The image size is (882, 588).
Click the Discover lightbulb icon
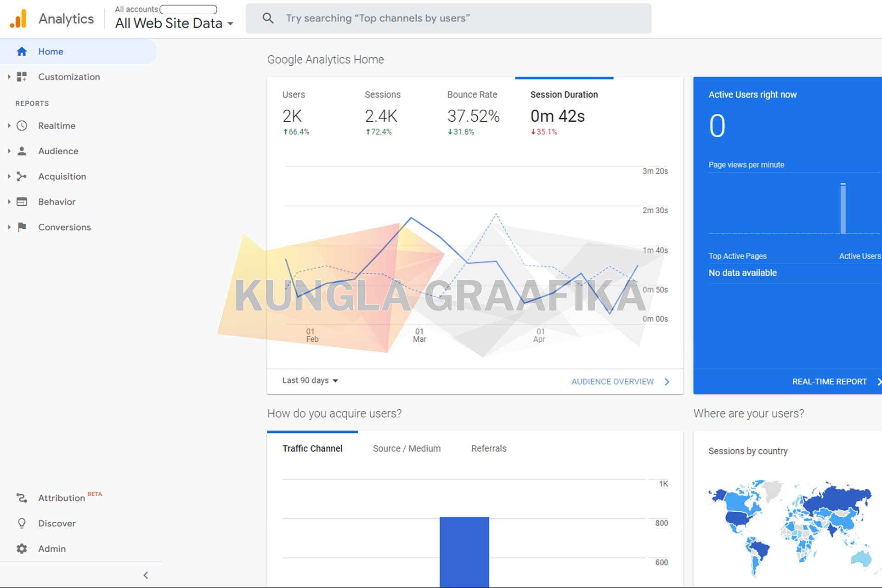point(22,523)
